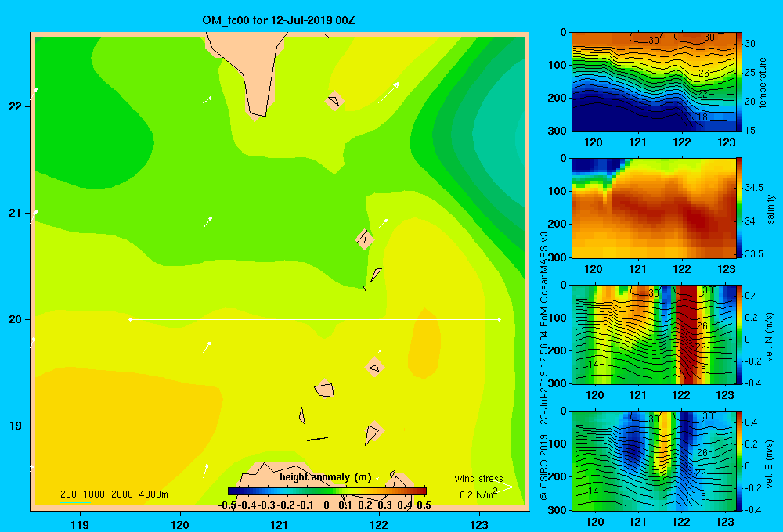Click the '1000' depth contour legend label
The image size is (783, 532).
(x=94, y=494)
